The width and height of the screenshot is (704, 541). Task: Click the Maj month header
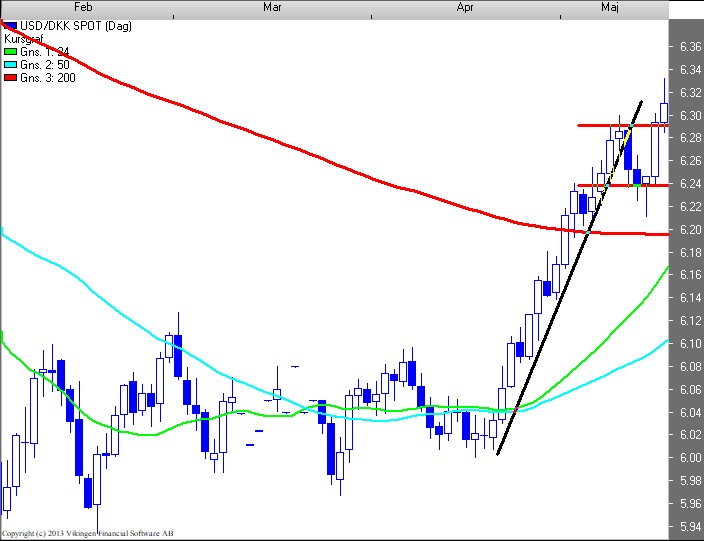click(x=610, y=7)
